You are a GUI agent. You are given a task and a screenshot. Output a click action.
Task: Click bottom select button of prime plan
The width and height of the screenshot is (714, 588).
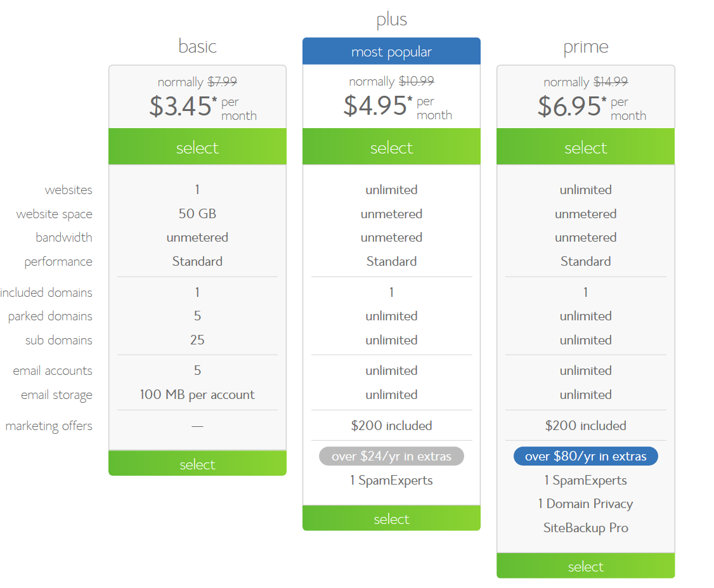585,566
